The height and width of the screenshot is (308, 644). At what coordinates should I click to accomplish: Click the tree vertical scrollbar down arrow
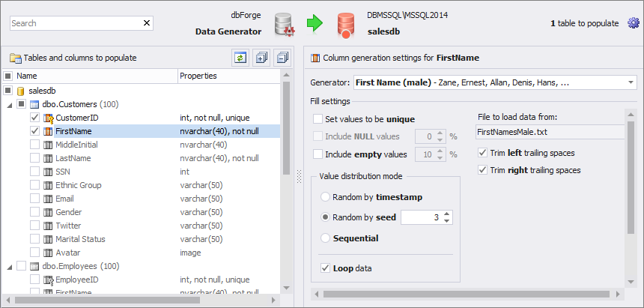click(286, 288)
